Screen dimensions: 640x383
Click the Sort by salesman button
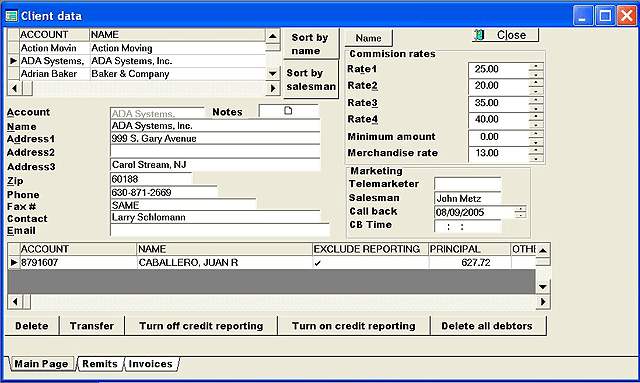coord(311,79)
